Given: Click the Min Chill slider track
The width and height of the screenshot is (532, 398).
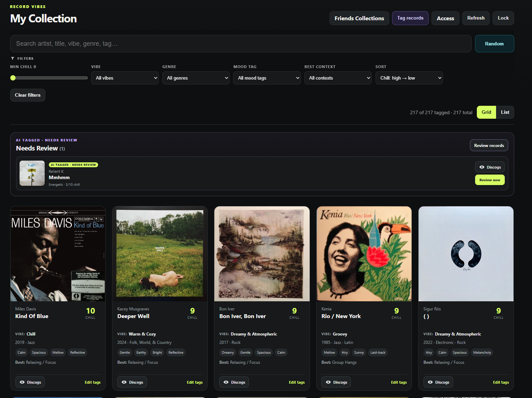Looking at the screenshot, I should [x=49, y=78].
